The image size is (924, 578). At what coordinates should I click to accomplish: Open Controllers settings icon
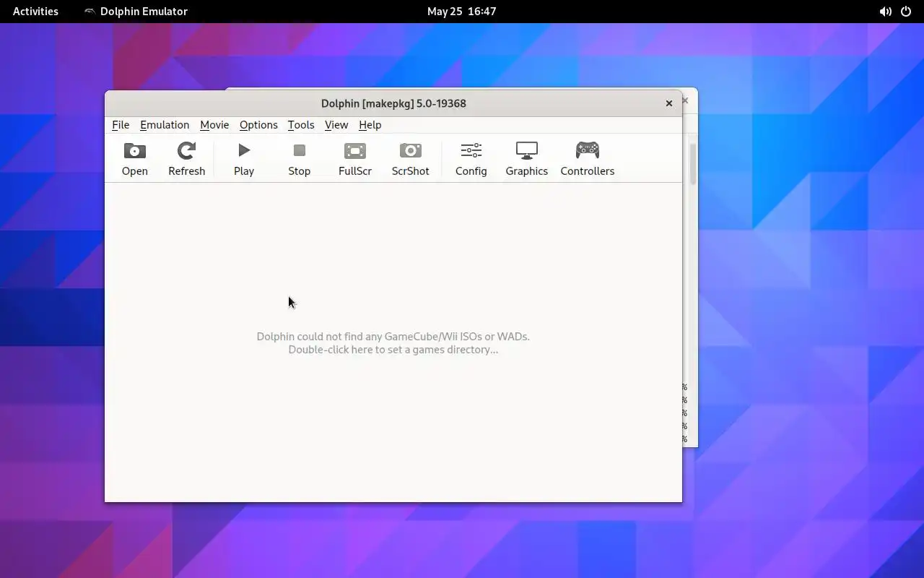(x=588, y=150)
